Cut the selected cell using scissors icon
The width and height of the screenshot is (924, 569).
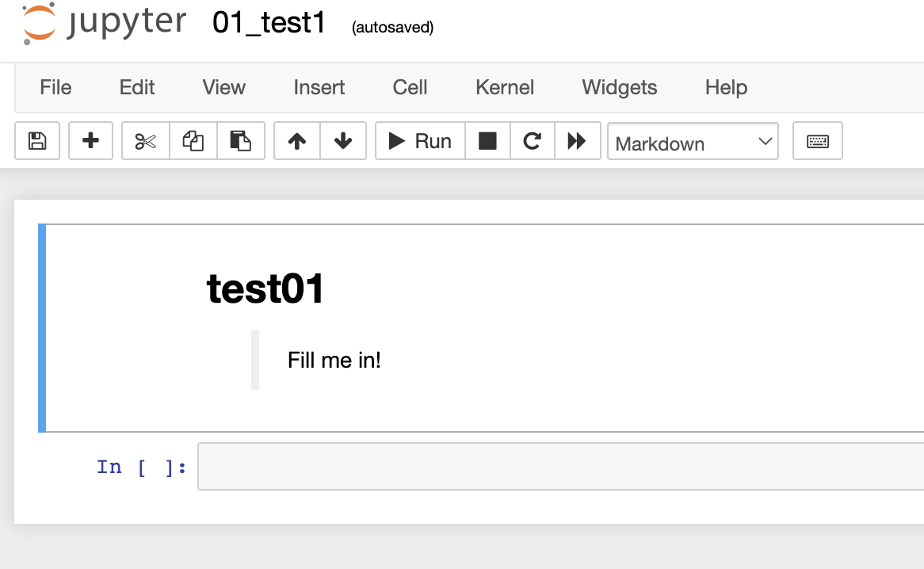145,140
